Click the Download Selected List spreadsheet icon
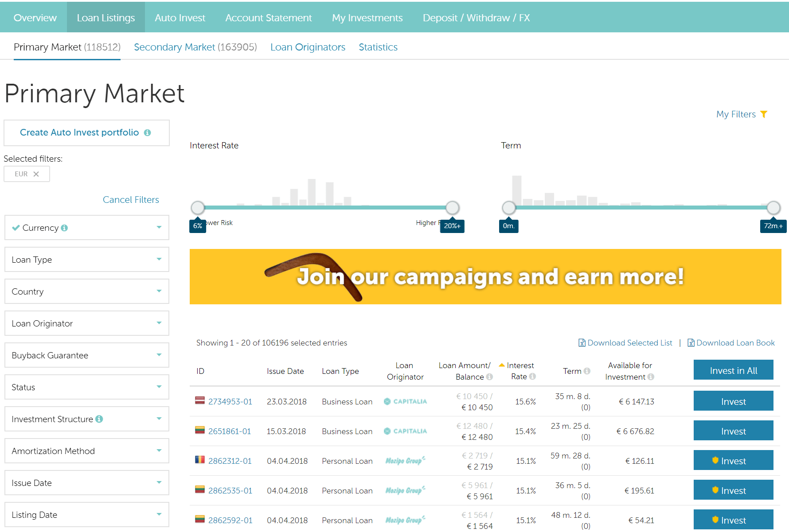The width and height of the screenshot is (789, 532). (x=582, y=343)
